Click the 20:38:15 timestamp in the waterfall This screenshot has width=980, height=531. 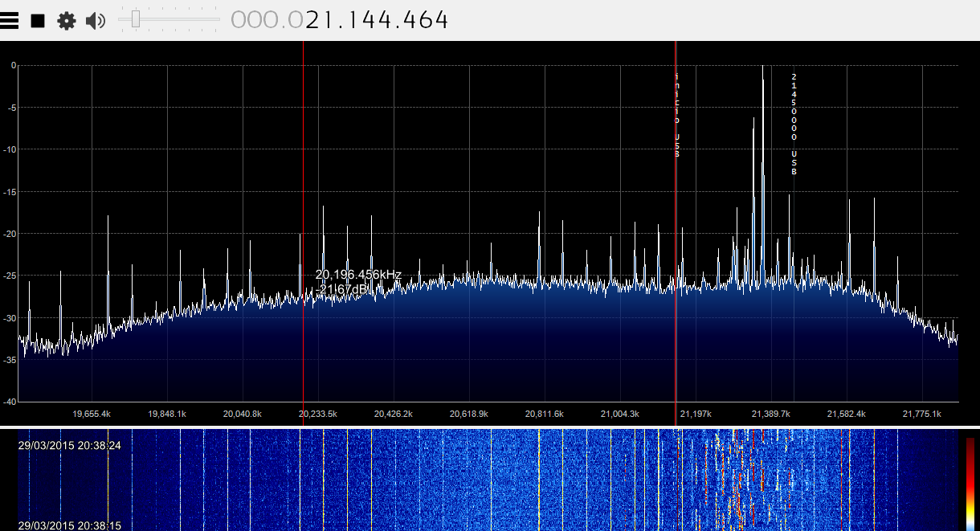click(x=69, y=525)
